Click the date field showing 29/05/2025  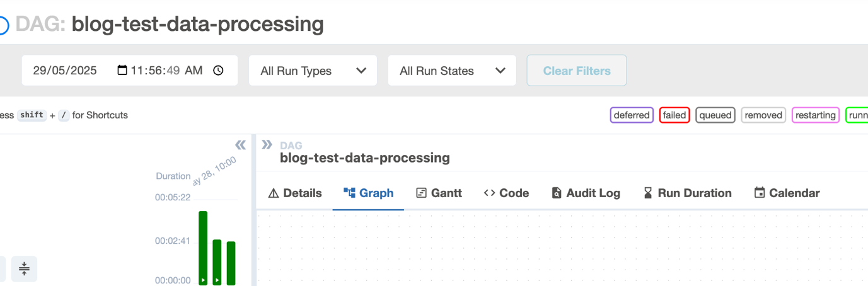pos(66,71)
